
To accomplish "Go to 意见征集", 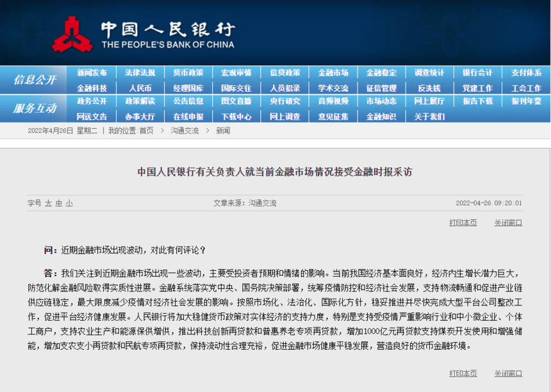I will pos(333,117).
